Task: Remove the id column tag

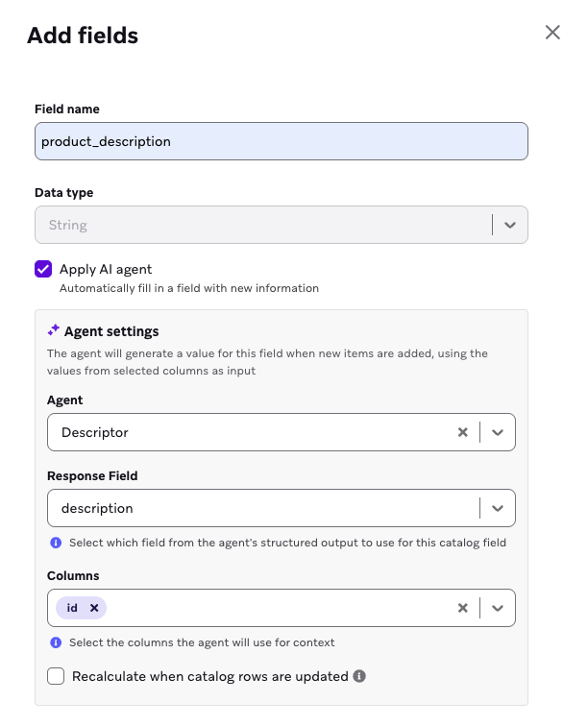Action: [94, 608]
